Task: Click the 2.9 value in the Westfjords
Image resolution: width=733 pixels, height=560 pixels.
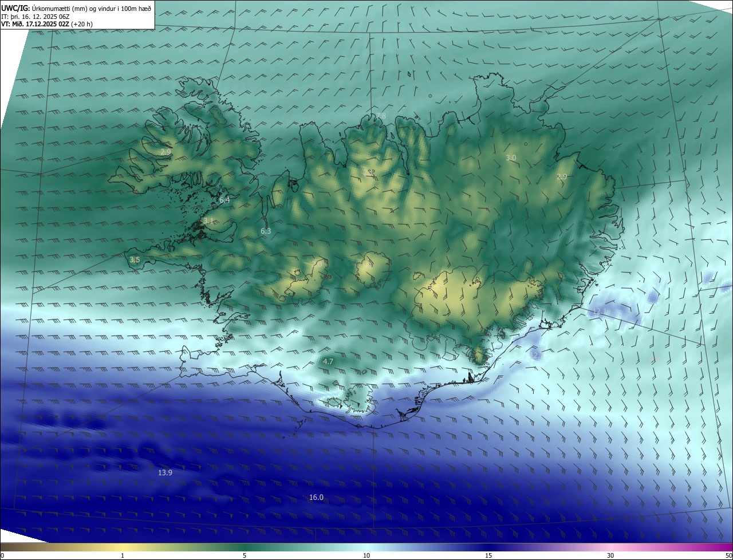Action: click(165, 152)
